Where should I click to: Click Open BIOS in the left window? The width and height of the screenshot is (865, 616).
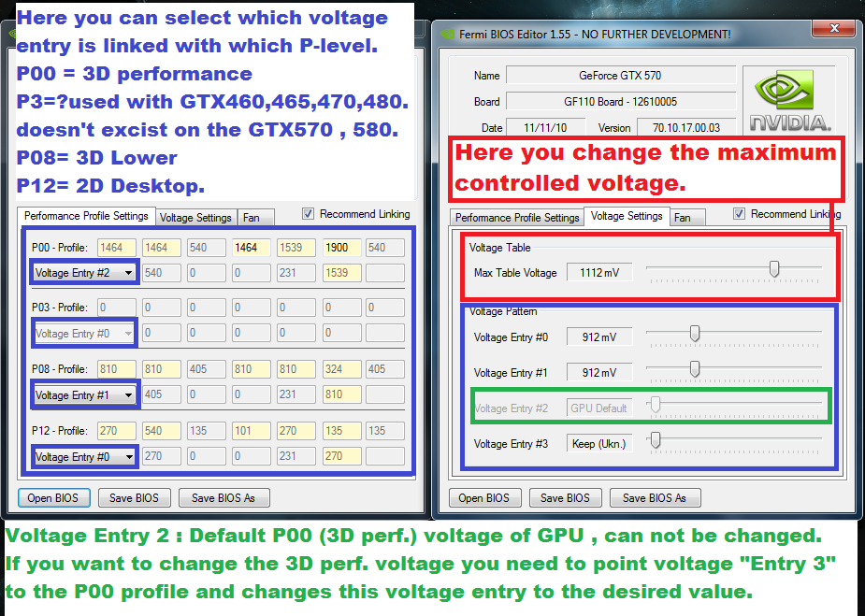click(x=53, y=498)
